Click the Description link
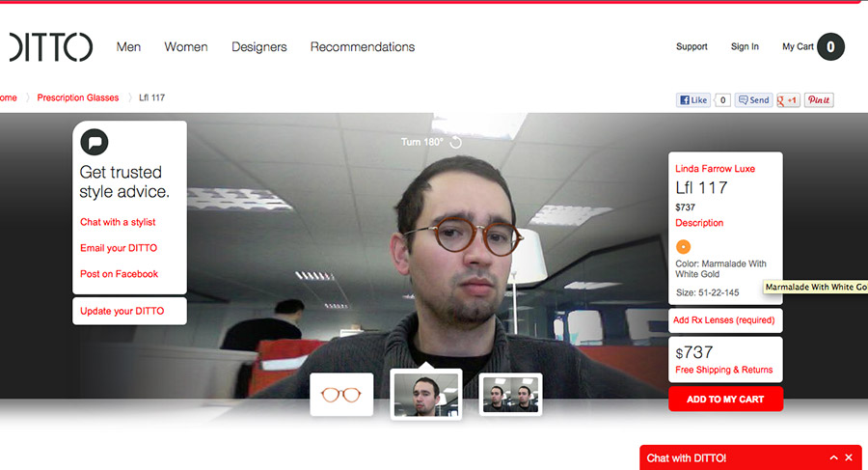The width and height of the screenshot is (868, 470). (x=699, y=223)
